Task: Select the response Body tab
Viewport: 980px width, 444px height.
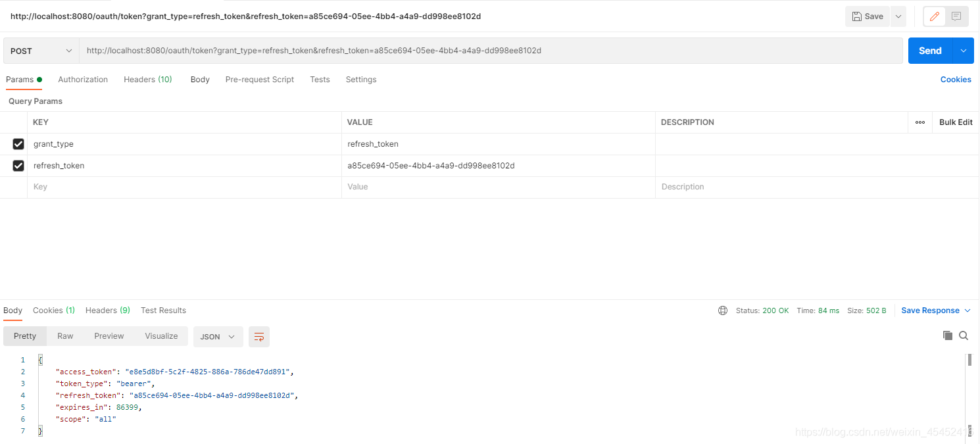Action: click(13, 310)
